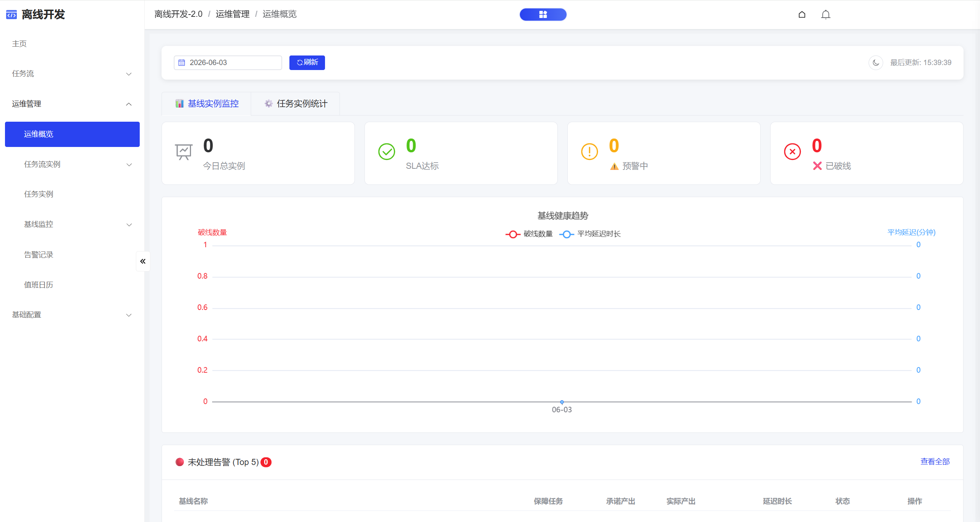Click the red 0 alert count badge
980x522 pixels.
point(266,462)
